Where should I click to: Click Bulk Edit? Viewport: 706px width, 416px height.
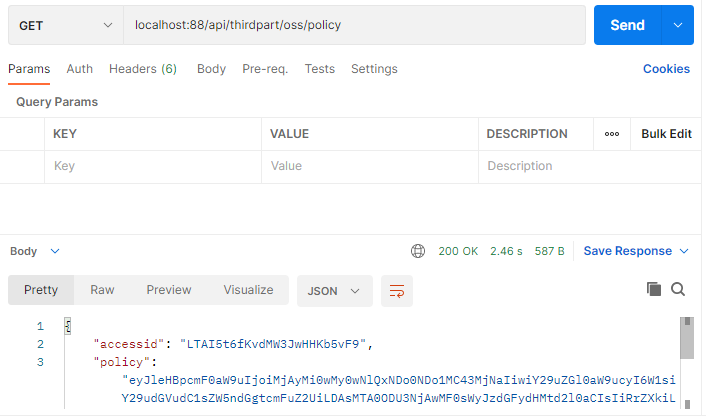pyautogui.click(x=666, y=134)
